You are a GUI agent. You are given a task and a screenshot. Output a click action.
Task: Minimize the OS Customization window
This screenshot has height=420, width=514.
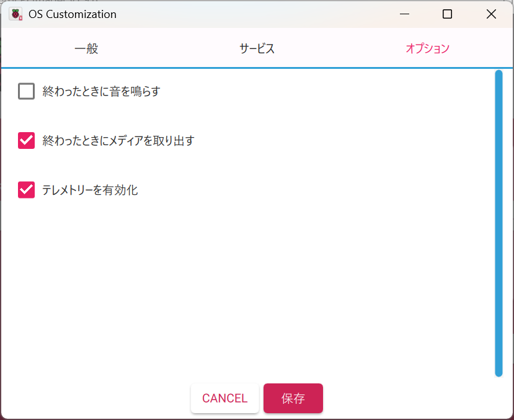click(404, 14)
